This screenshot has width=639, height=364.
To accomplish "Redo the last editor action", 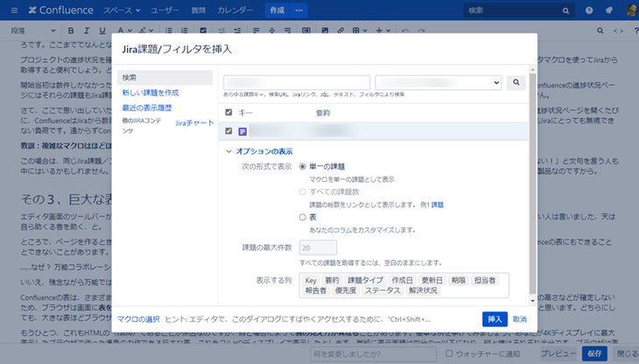I will 421,31.
